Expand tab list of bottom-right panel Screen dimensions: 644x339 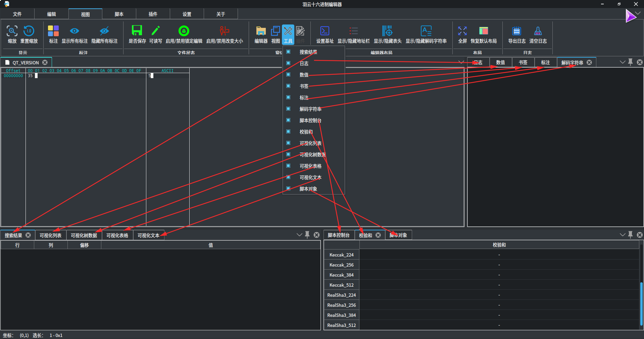click(x=622, y=235)
